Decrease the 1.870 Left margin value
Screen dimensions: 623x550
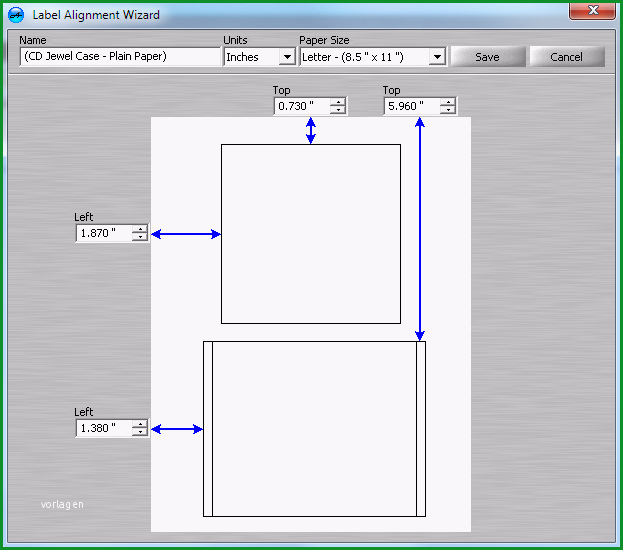tap(140, 237)
